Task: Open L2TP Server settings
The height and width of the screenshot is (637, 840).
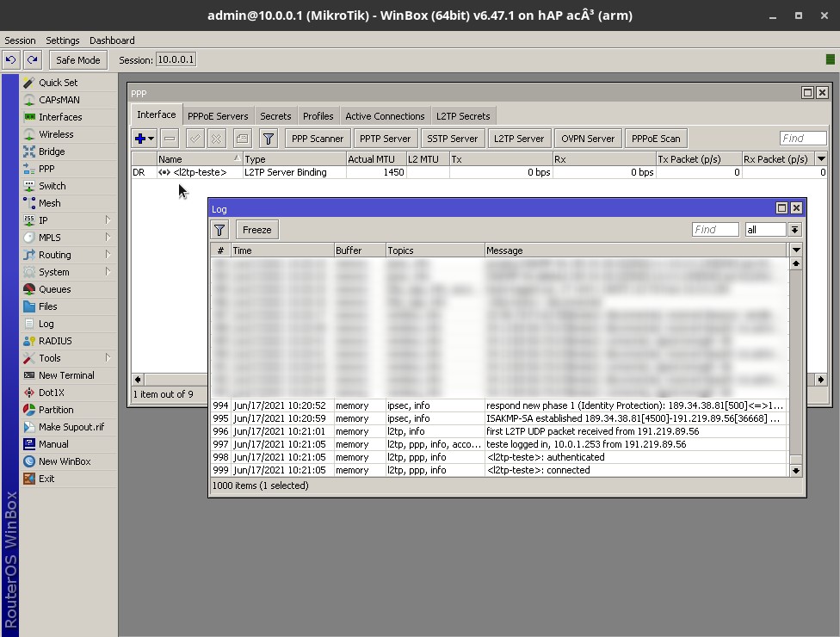Action: coord(519,139)
